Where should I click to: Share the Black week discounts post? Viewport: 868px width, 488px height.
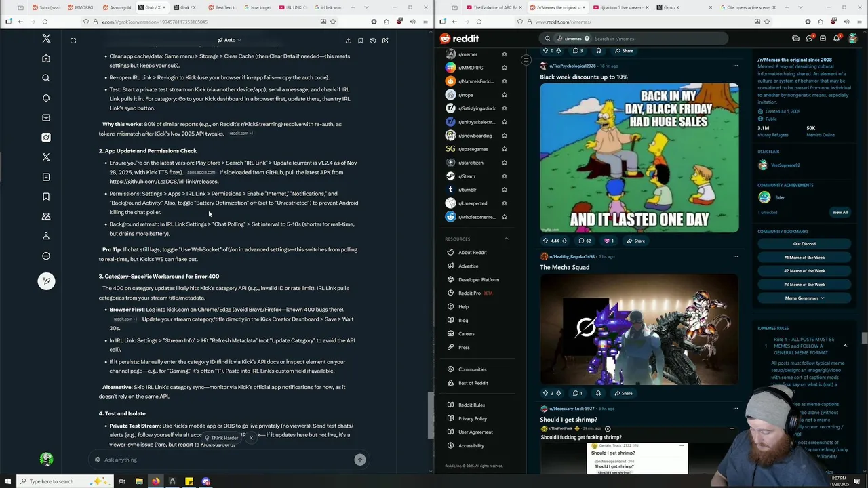635,241
